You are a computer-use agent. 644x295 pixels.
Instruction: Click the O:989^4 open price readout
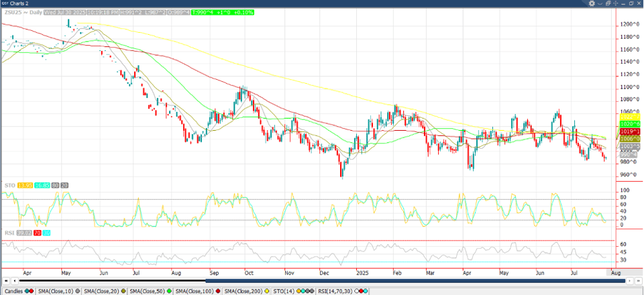tap(178, 12)
